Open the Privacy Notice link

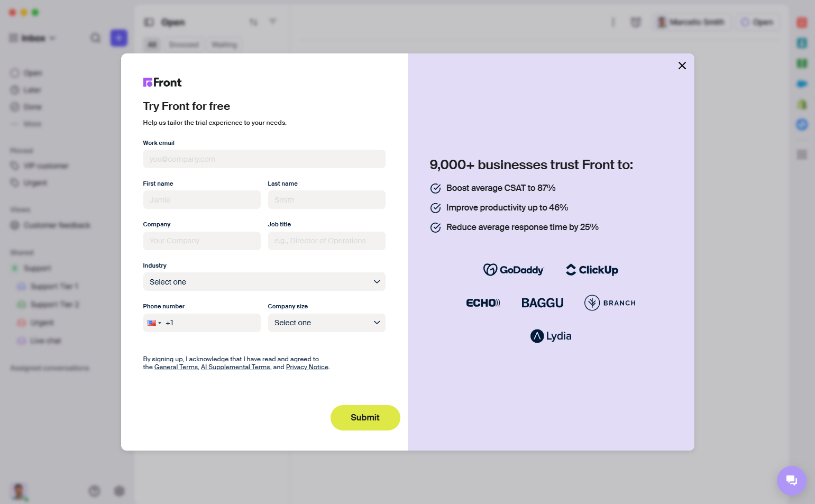(x=307, y=367)
